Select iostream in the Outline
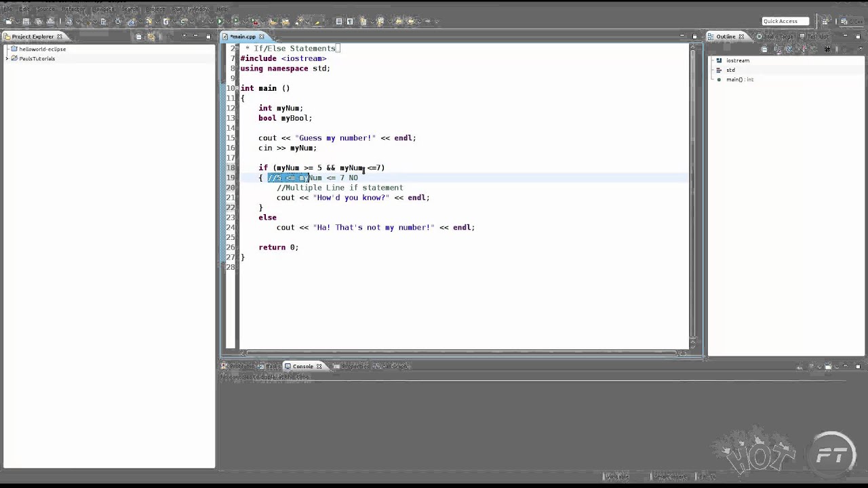The width and height of the screenshot is (868, 488). (x=737, y=60)
